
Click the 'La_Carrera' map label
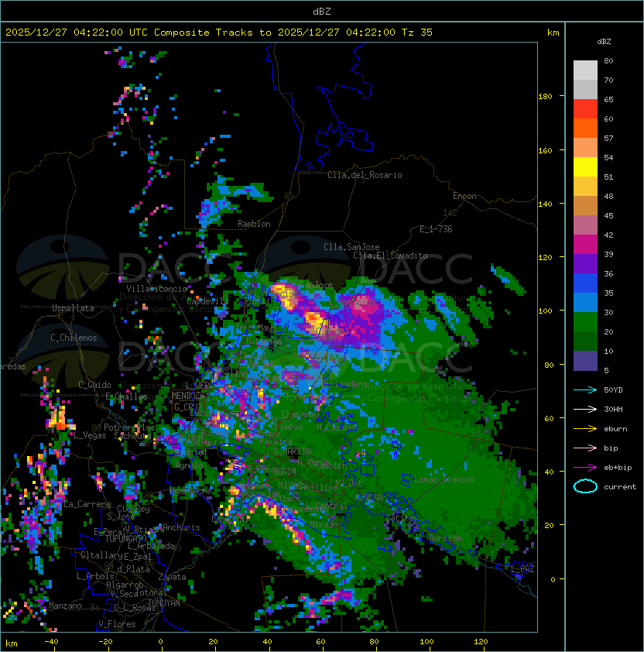[x=87, y=504]
